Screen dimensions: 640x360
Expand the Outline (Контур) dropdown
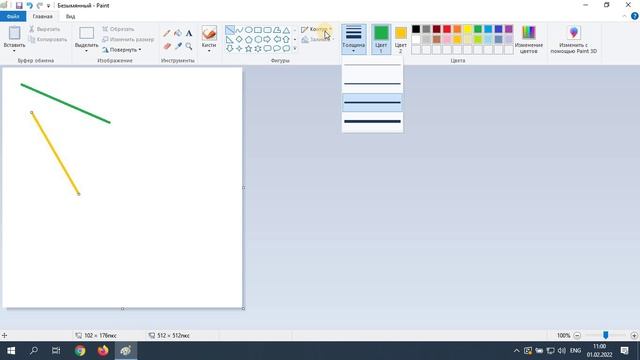click(316, 29)
